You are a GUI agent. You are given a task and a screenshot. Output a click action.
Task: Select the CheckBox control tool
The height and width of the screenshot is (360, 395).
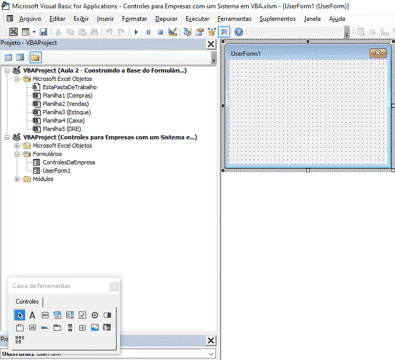pos(82,315)
